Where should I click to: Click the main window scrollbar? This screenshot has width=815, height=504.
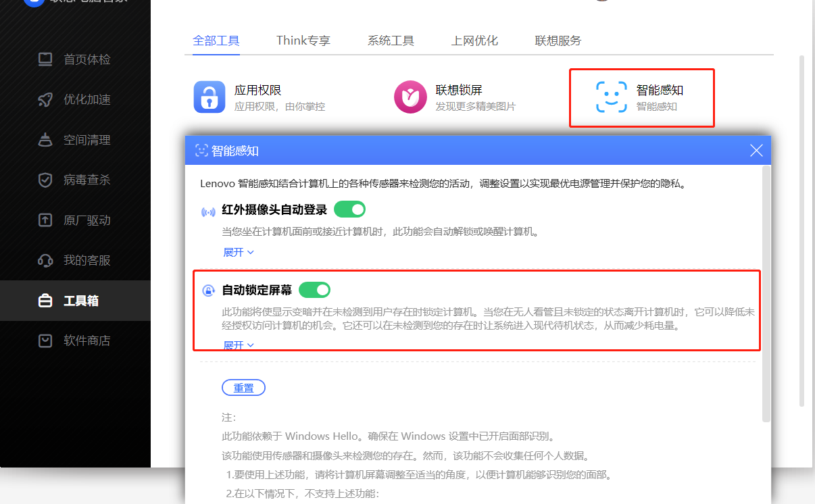click(x=801, y=231)
